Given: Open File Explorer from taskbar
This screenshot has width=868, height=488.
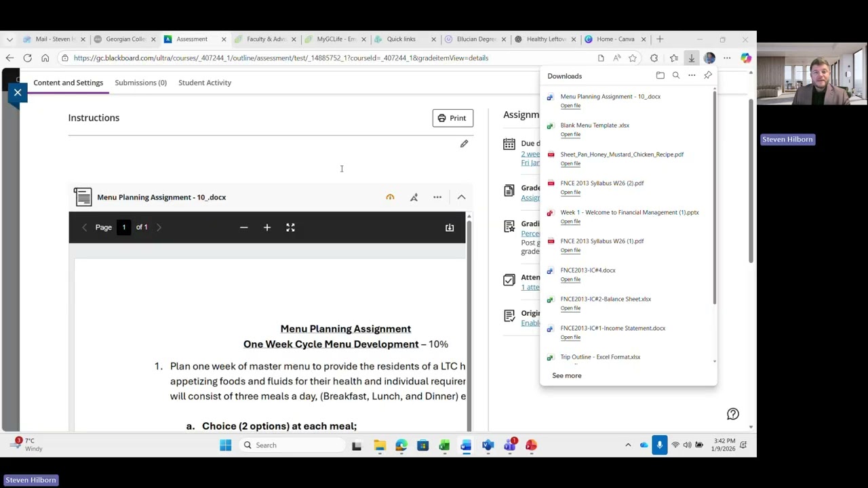Looking at the screenshot, I should [380, 445].
